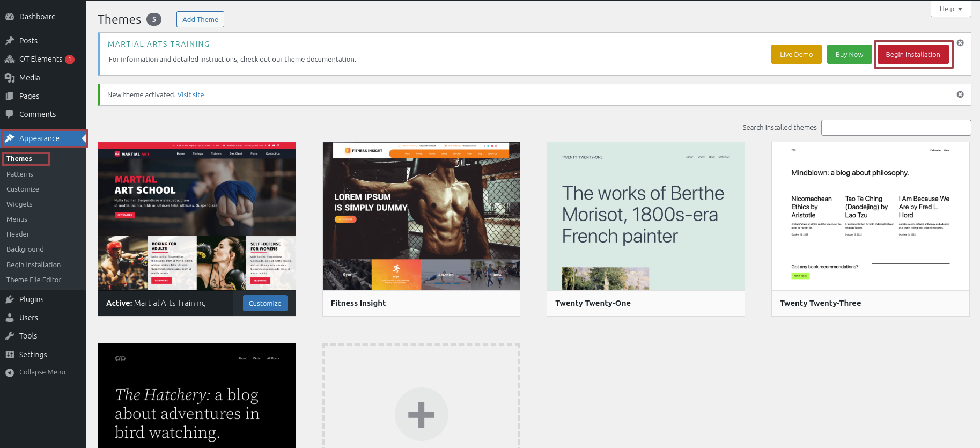The height and width of the screenshot is (448, 980).
Task: Click the Active: Martial Arts Training label
Action: pyautogui.click(x=156, y=303)
